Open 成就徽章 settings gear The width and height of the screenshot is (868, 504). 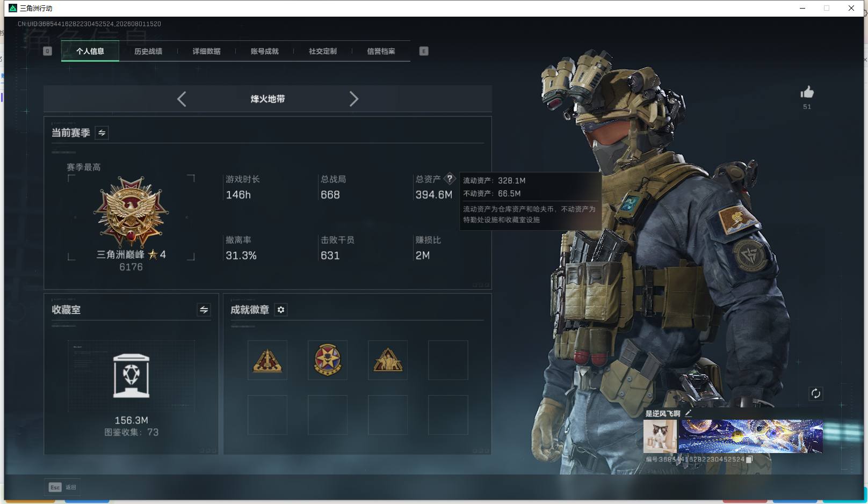281,310
